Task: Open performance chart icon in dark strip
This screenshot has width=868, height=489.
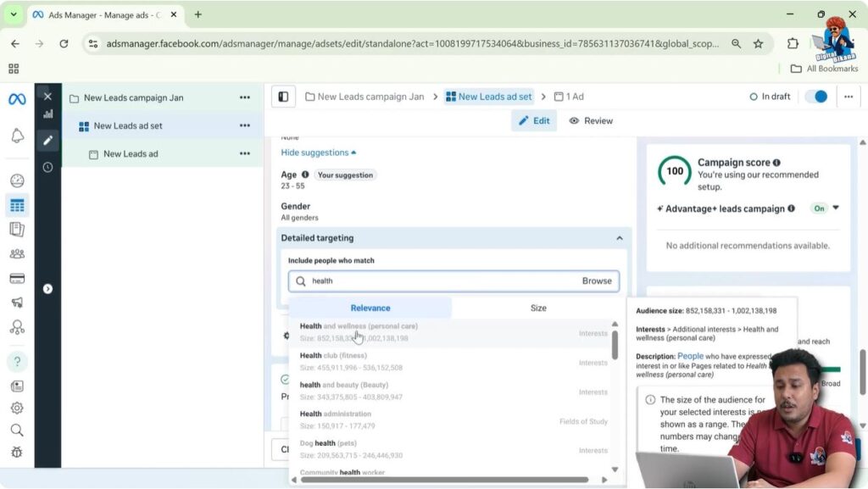Action: click(48, 114)
